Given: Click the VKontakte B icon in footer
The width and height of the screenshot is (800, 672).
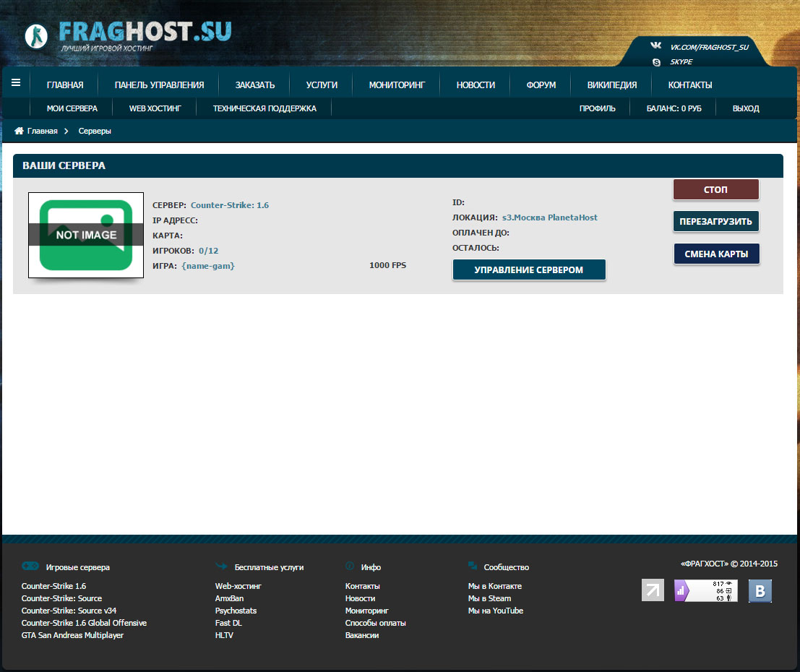Looking at the screenshot, I should (760, 591).
